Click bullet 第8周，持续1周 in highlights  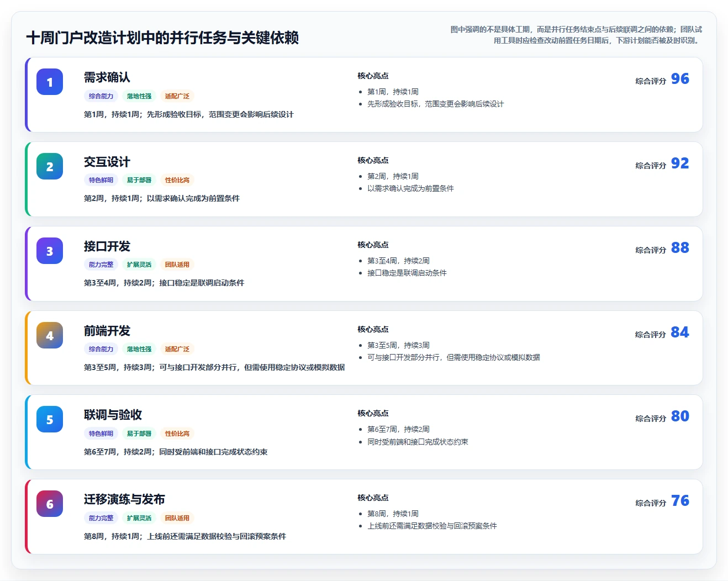[393, 514]
